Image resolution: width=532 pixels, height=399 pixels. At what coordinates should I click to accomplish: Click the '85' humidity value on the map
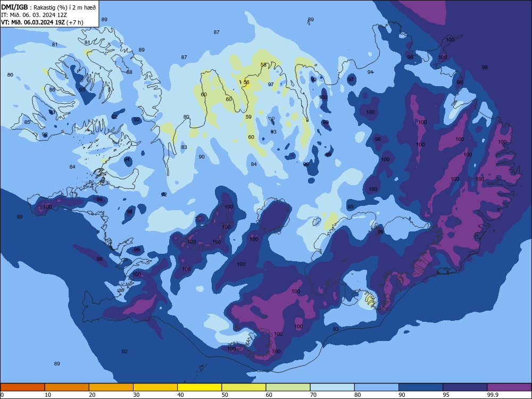coord(27,122)
